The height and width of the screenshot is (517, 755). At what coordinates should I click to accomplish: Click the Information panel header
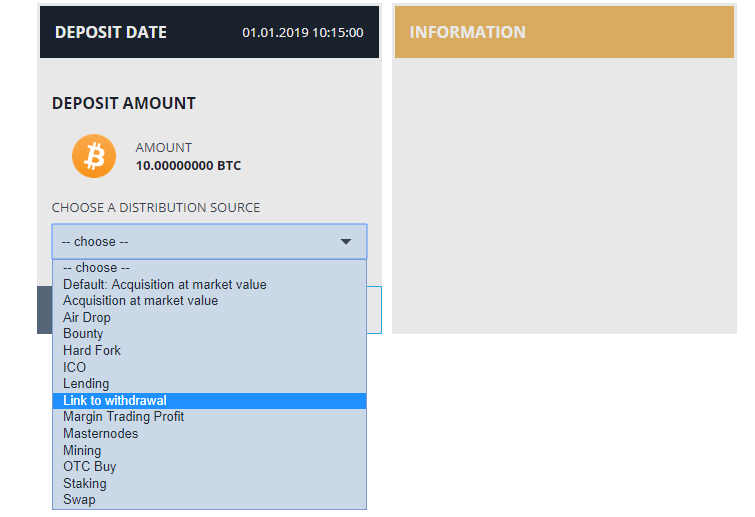564,32
